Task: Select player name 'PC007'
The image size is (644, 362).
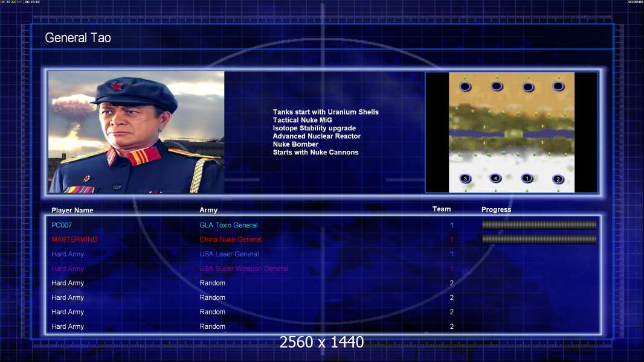Action: coord(62,225)
